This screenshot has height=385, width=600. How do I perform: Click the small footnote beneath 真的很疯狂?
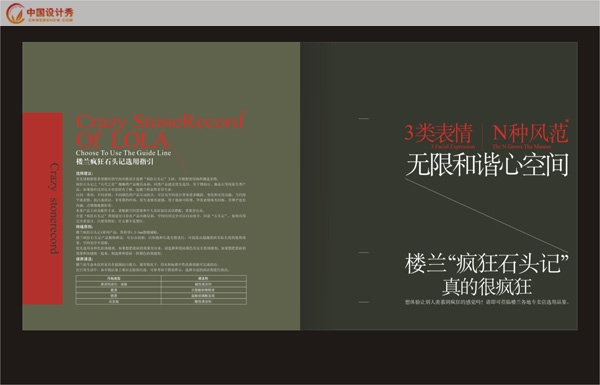tap(487, 302)
